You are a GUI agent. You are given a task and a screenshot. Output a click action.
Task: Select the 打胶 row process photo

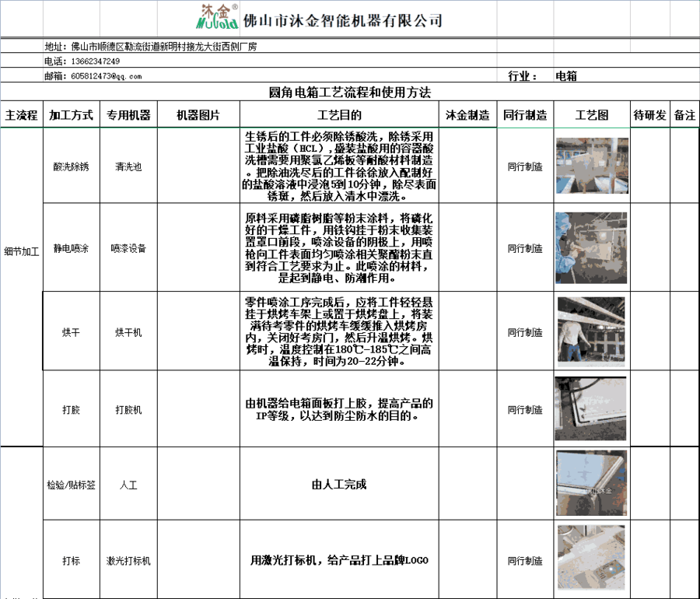pos(591,409)
